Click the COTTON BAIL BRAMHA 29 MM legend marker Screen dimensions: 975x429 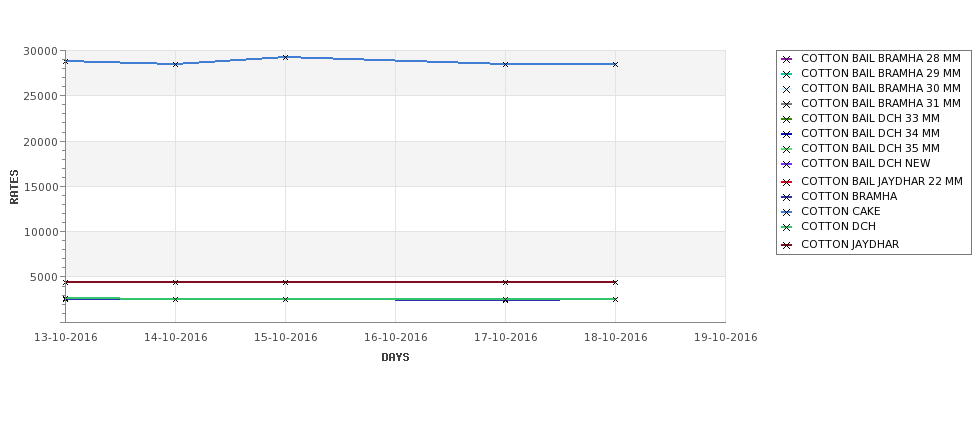(786, 74)
